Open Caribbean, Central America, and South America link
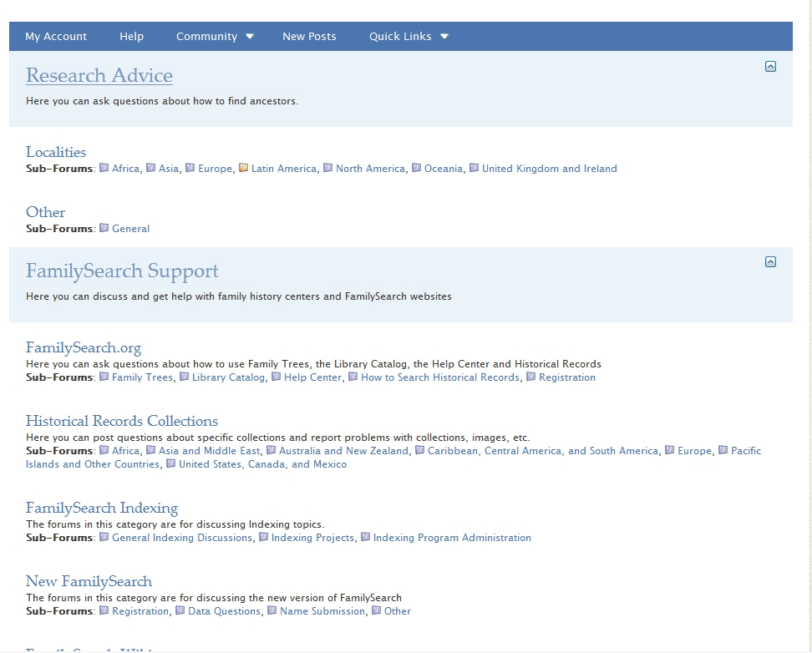812x653 pixels. (543, 451)
